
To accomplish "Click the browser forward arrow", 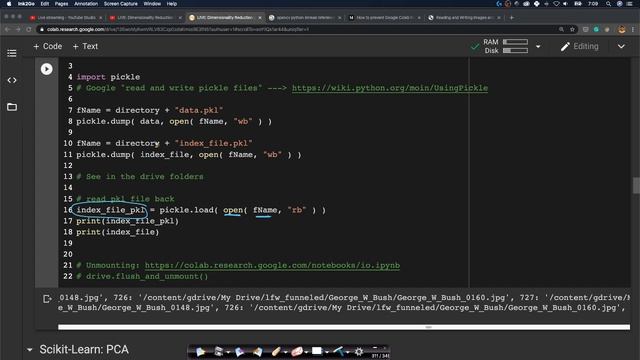I will pyautogui.click(x=18, y=29).
